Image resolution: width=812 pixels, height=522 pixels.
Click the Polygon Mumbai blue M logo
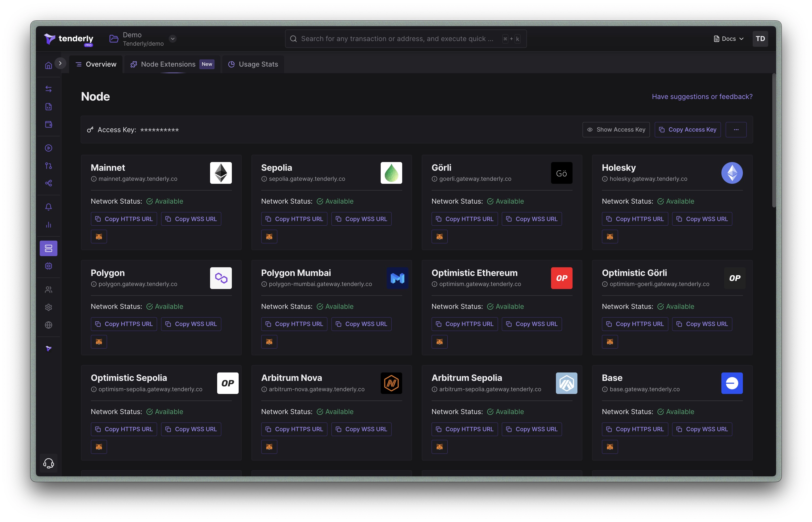[397, 278]
